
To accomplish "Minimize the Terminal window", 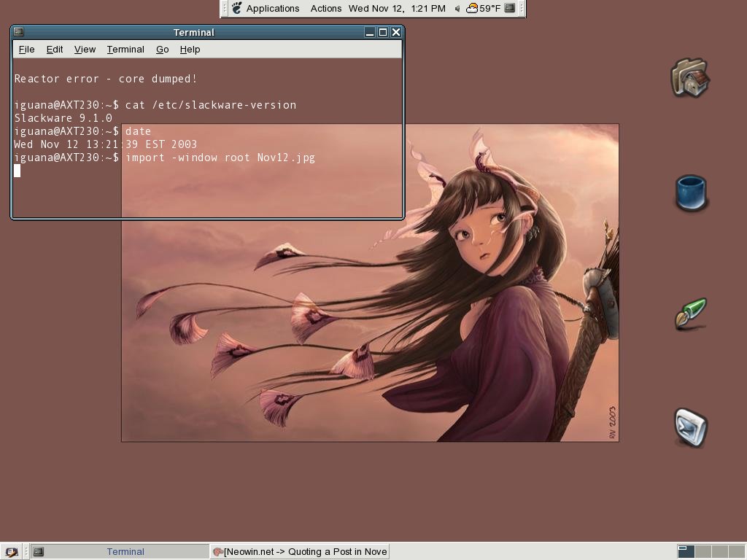I will (x=370, y=32).
